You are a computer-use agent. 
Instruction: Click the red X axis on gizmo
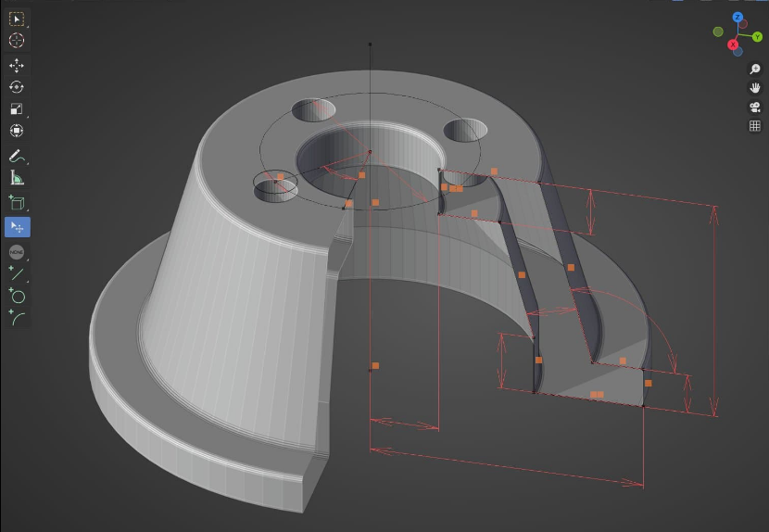(x=733, y=44)
